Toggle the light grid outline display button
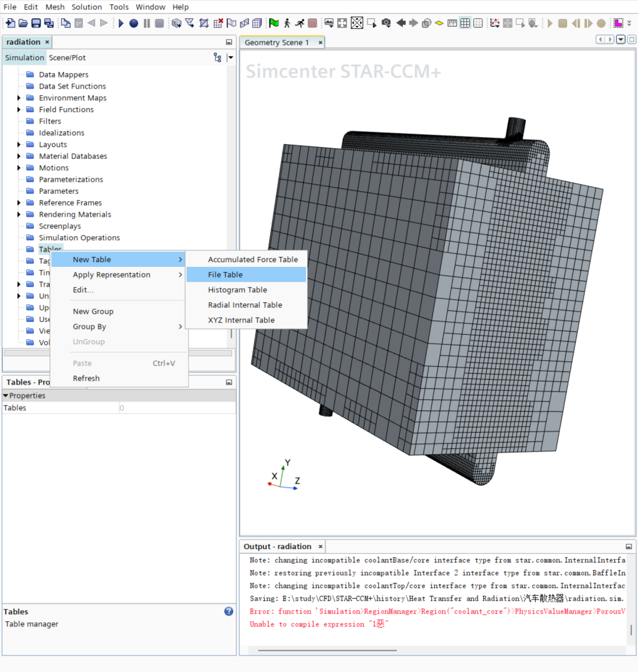The height and width of the screenshot is (672, 638). (478, 23)
